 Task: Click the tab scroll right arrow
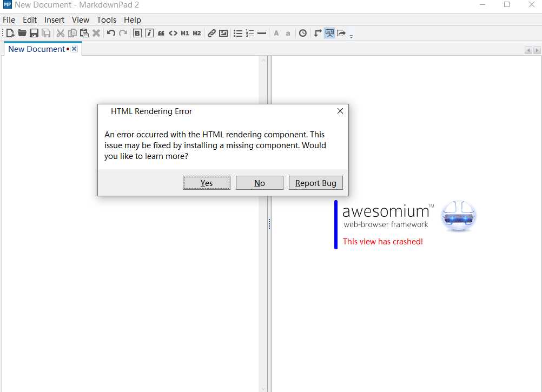point(537,50)
